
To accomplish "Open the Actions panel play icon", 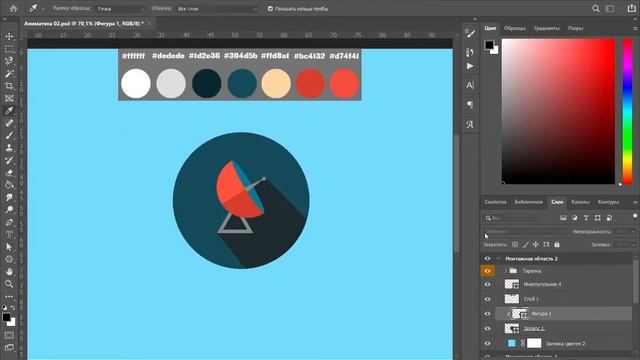I will pos(470,66).
